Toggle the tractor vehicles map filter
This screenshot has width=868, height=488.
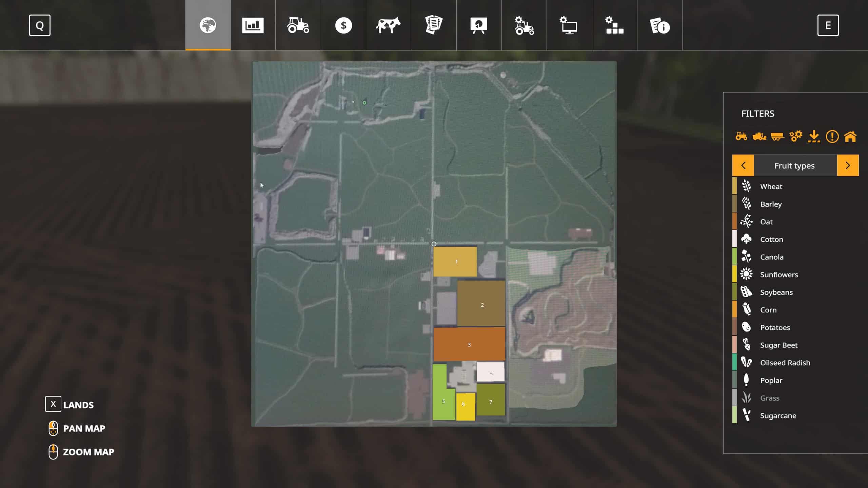coord(741,137)
